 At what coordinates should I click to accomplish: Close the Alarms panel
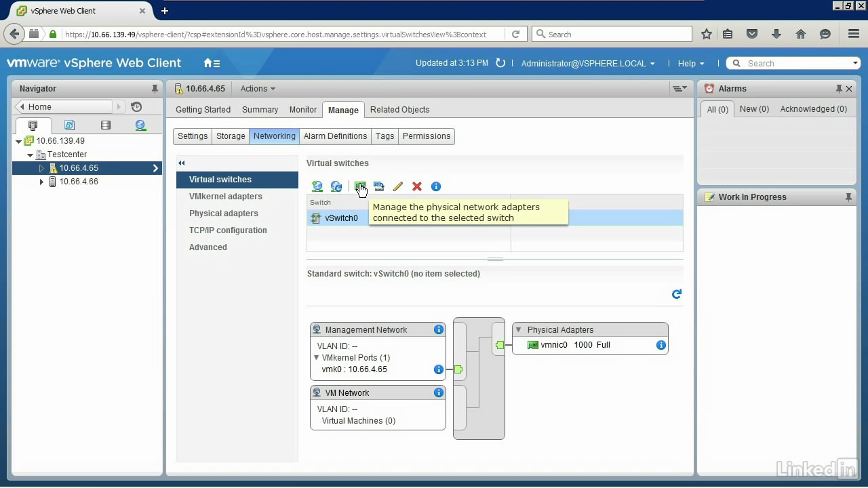coord(849,89)
